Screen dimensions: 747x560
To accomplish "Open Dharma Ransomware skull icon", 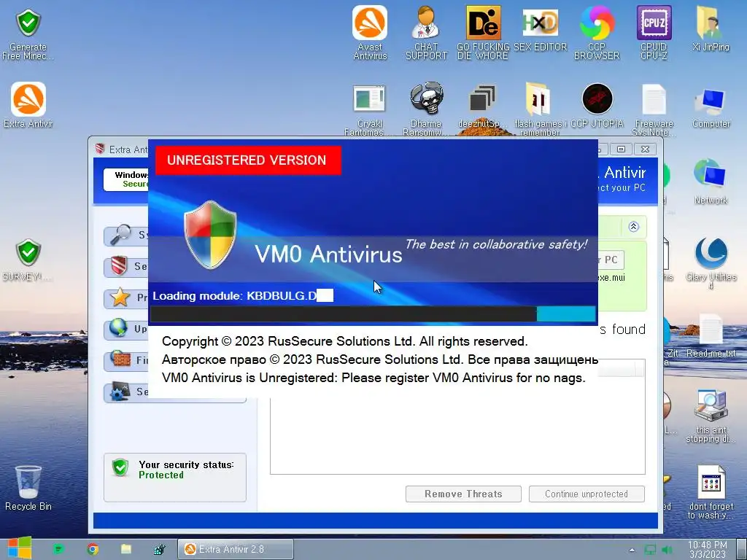I will [426, 109].
